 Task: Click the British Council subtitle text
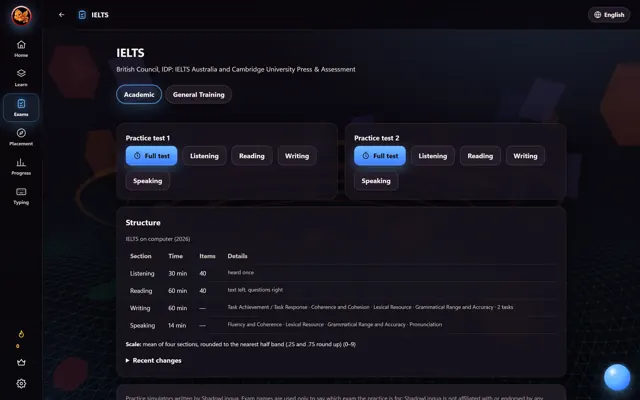[236, 69]
